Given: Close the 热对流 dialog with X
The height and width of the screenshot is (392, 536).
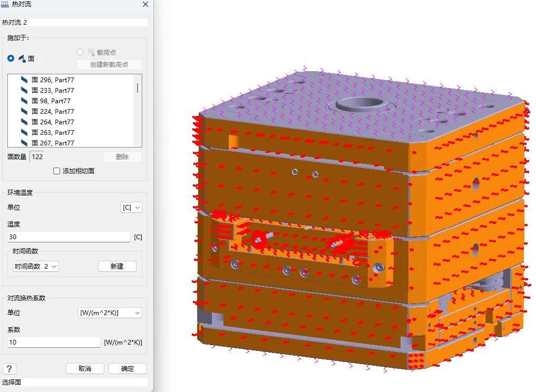Looking at the screenshot, I should (145, 4).
